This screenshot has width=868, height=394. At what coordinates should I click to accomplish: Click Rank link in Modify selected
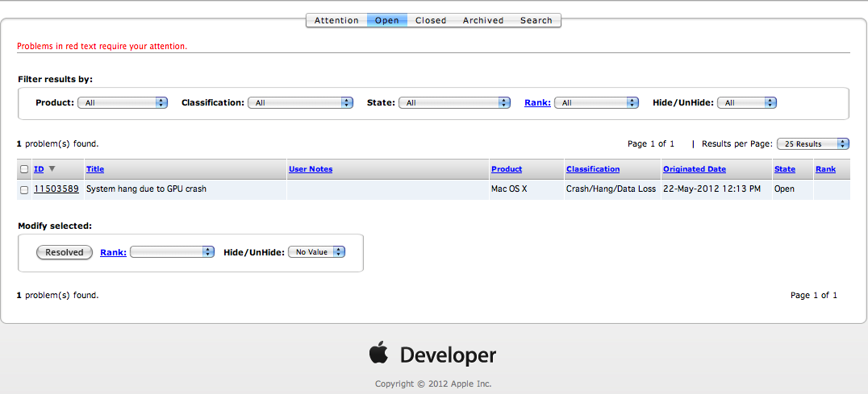click(x=114, y=252)
